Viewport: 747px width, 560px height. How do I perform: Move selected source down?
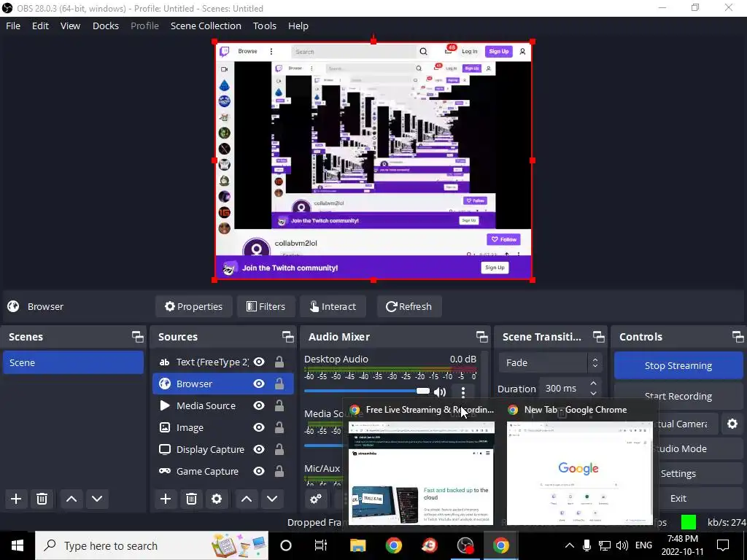click(x=272, y=499)
